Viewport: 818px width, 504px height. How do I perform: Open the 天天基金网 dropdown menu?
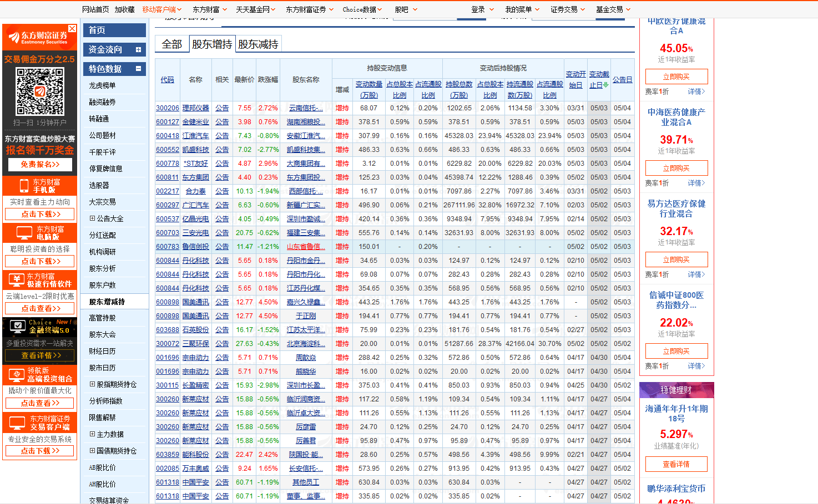point(255,9)
